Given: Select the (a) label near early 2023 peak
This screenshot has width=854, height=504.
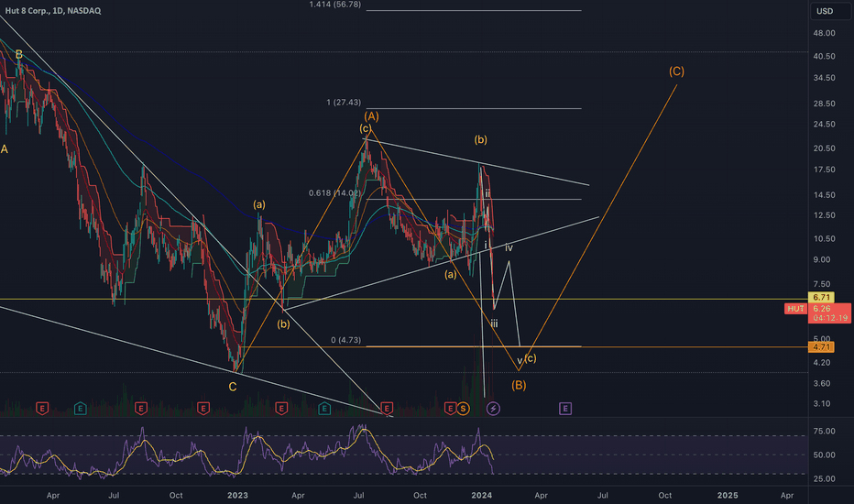Looking at the screenshot, I should [x=259, y=204].
